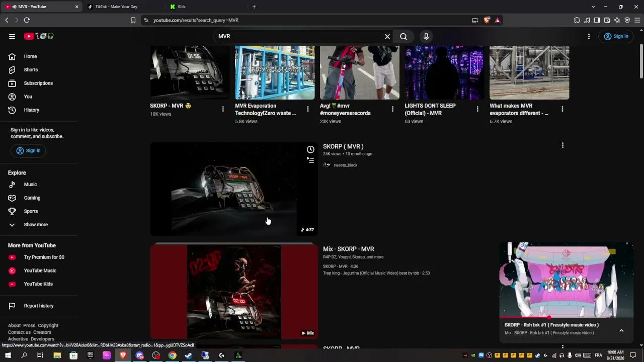Seek in the miniplayer progress bar
The height and width of the screenshot is (362, 644).
(x=567, y=317)
